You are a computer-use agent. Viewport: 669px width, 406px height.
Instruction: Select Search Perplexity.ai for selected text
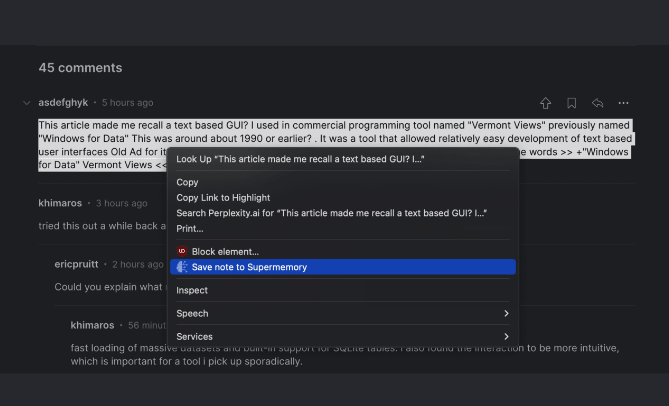click(331, 213)
